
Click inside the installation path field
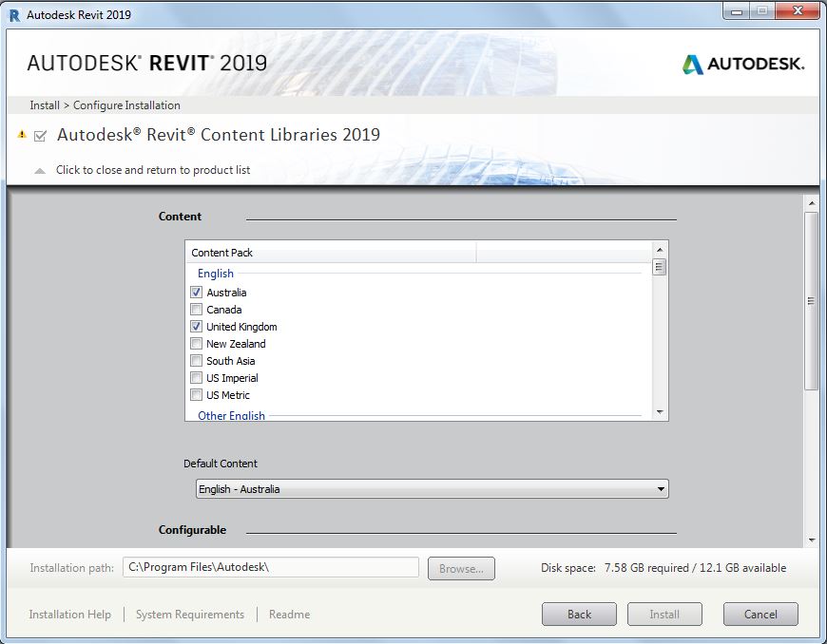[x=271, y=567]
